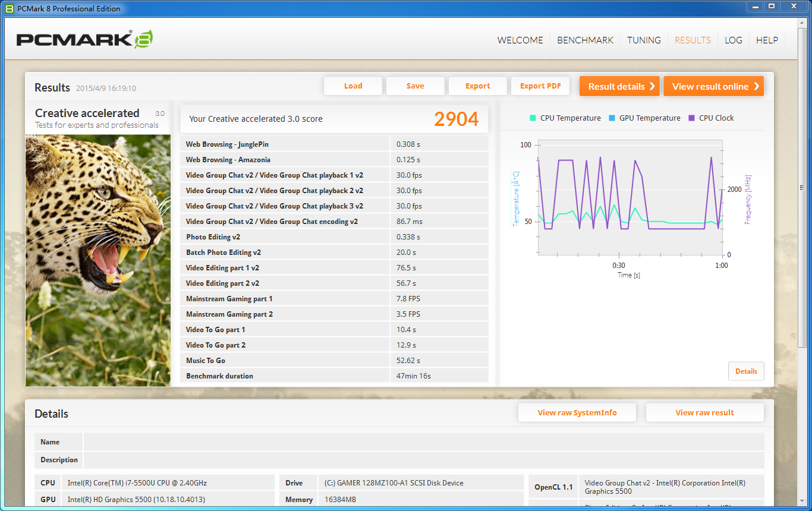812x511 pixels.
Task: Click Video To Go part 1 row
Action: pyautogui.click(x=334, y=330)
